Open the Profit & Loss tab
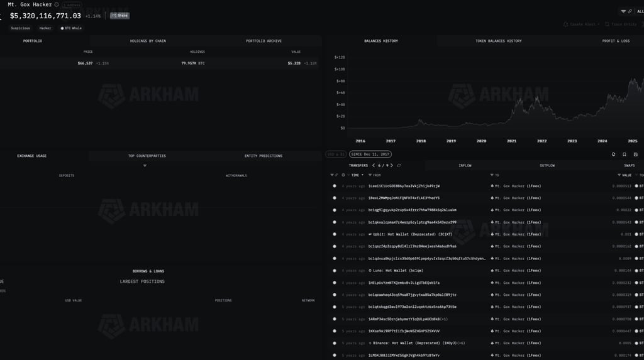Image resolution: width=644 pixels, height=360 pixels. click(616, 41)
